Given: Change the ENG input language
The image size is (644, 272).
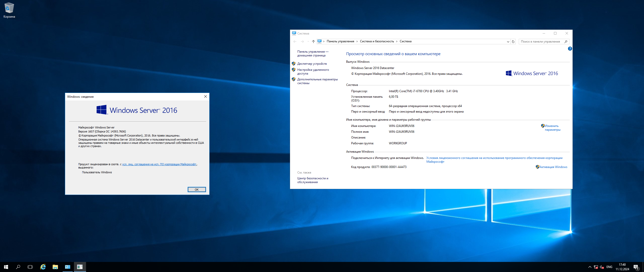Looking at the screenshot, I should pos(609,267).
